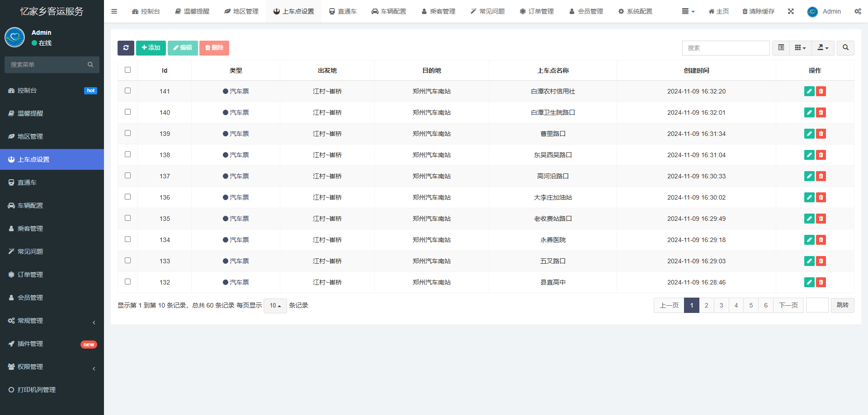Click the magnifier search button beside toolbar
This screenshot has height=415, width=868.
pos(845,48)
